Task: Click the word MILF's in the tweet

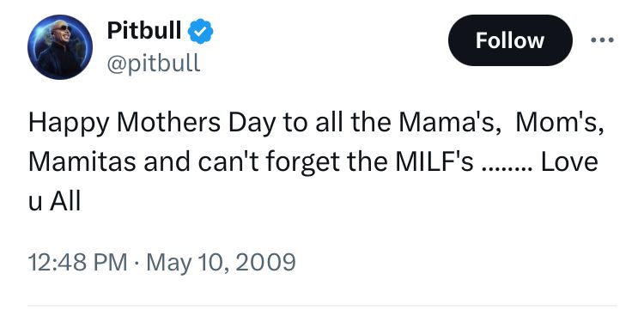Action: click(x=434, y=162)
